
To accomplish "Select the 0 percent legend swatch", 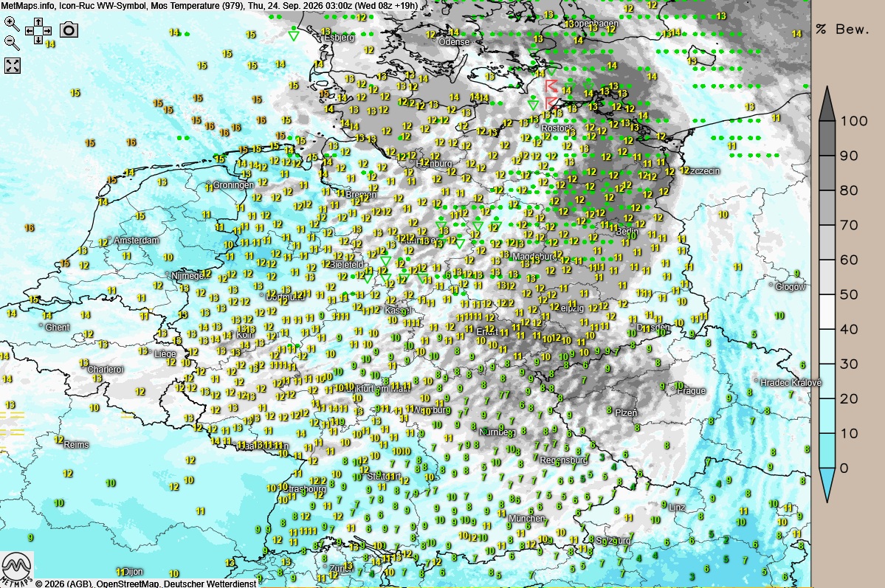I will click(x=827, y=484).
